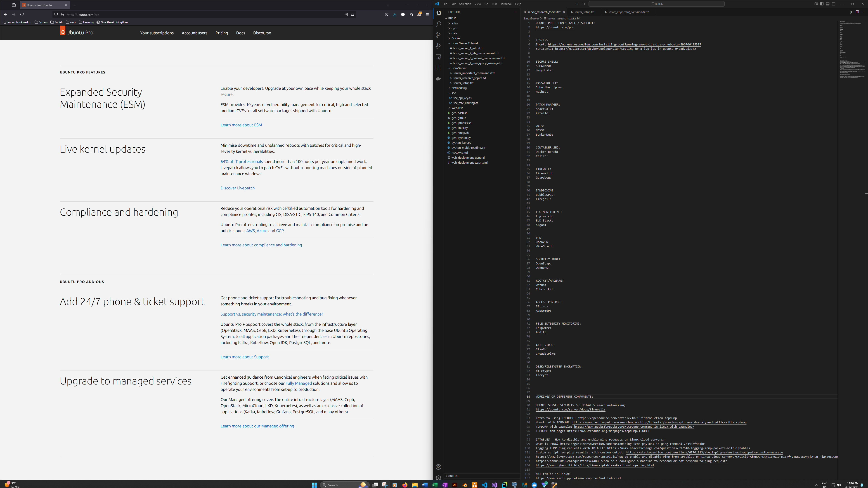Open Firefox application hamburger menu
The image size is (868, 488).
point(427,14)
